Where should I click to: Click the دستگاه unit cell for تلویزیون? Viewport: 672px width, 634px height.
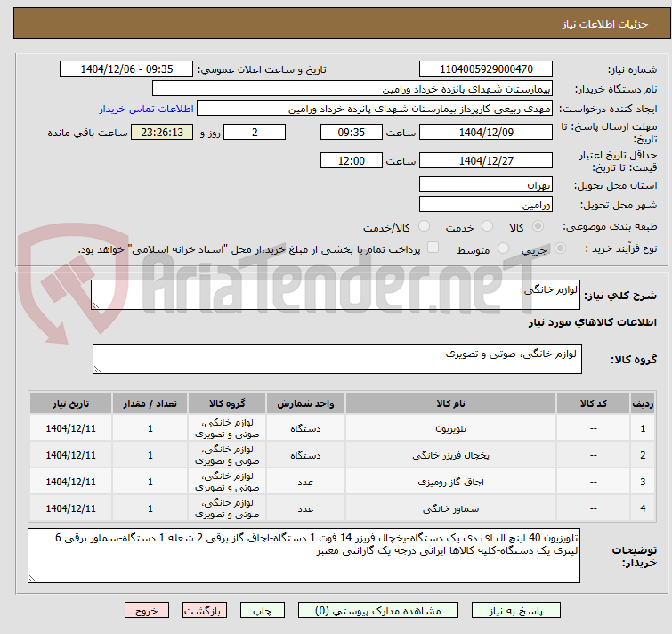[305, 428]
